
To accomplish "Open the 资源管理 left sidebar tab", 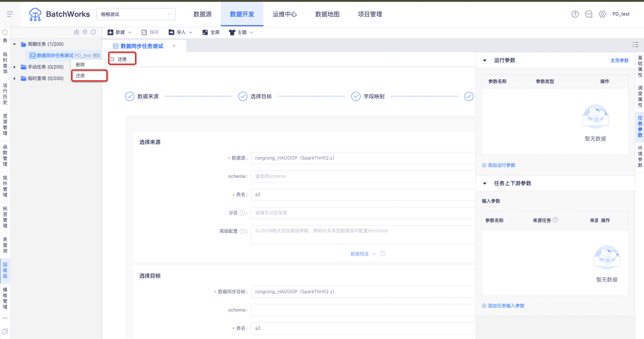I will pyautogui.click(x=5, y=125).
